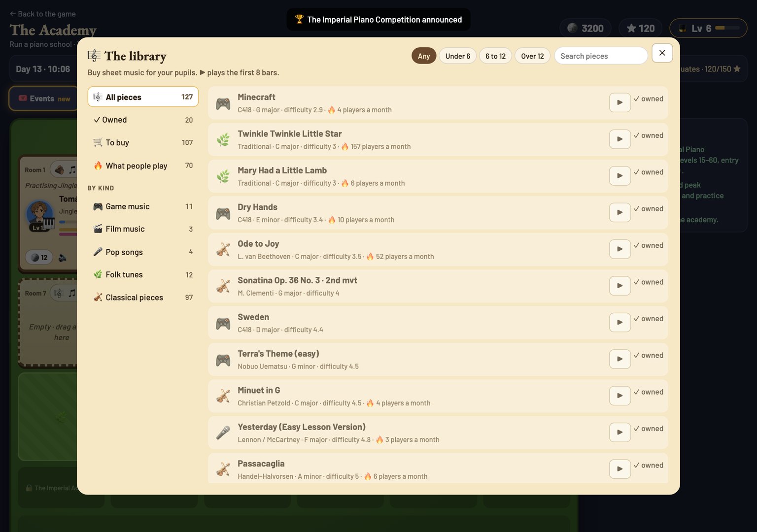The width and height of the screenshot is (757, 532).
Task: Play the Sweden preview
Action: click(620, 323)
